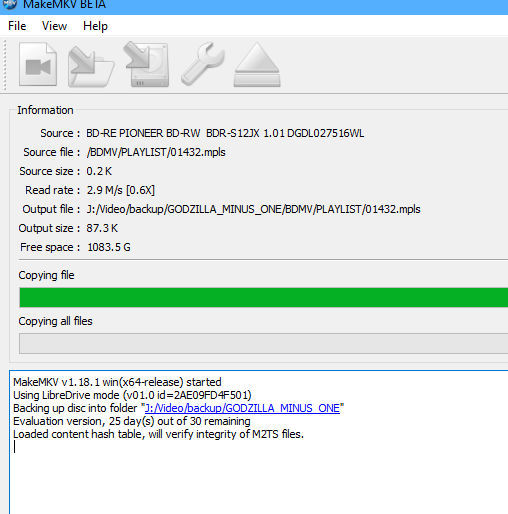The width and height of the screenshot is (508, 514).
Task: Click the Free space value 1083.5 G
Action: (109, 247)
